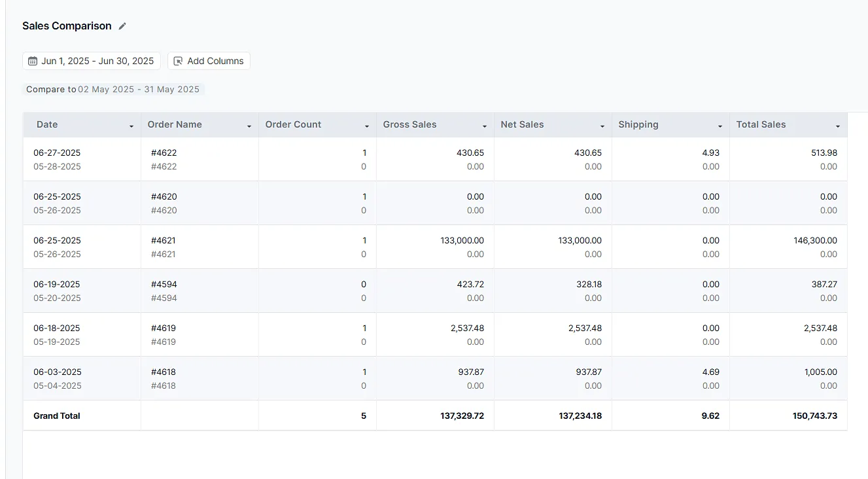Viewport: 868px width, 479px height.
Task: Click the 146,300.00 total sales value
Action: tap(816, 240)
